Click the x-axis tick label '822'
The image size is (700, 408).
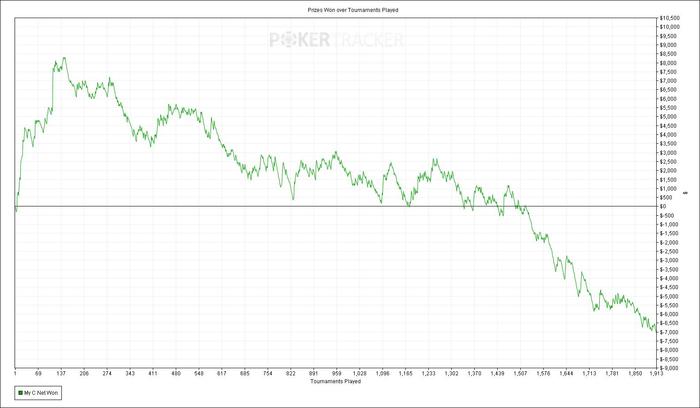[291, 373]
